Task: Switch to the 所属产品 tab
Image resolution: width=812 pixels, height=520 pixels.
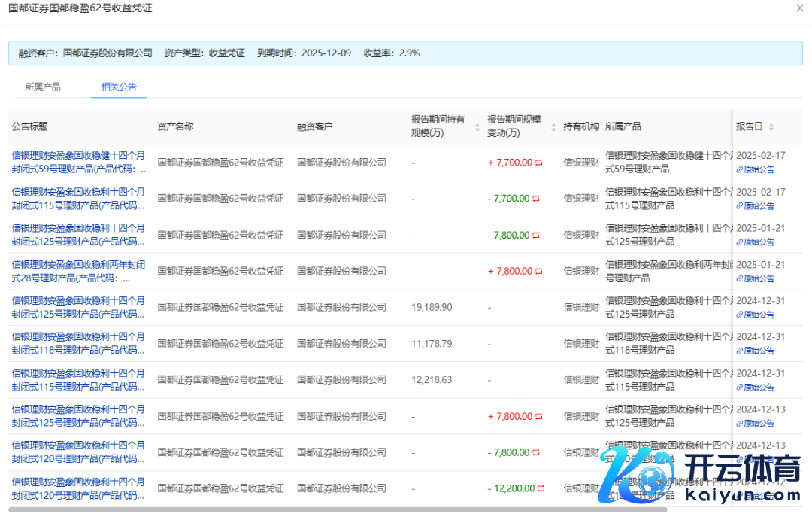Action: [x=43, y=87]
